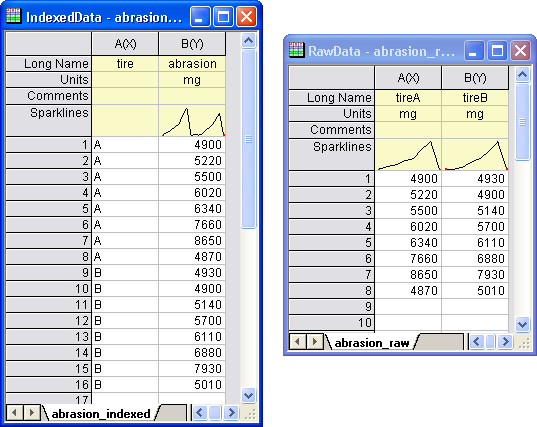
Task: Select cell with value 5700 in RawData
Action: [x=475, y=226]
